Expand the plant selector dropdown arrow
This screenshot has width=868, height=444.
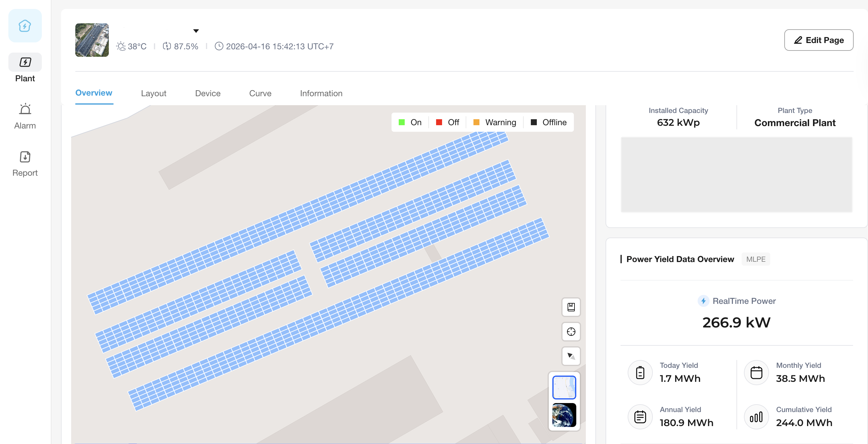pos(196,31)
